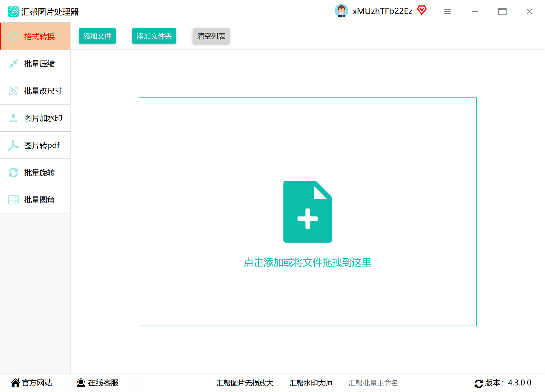Click the batch rotate arrows icon
This screenshot has width=545, height=392.
click(13, 173)
